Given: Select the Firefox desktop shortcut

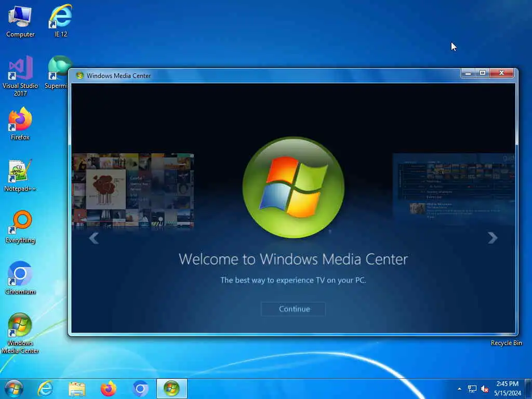Looking at the screenshot, I should (x=20, y=124).
